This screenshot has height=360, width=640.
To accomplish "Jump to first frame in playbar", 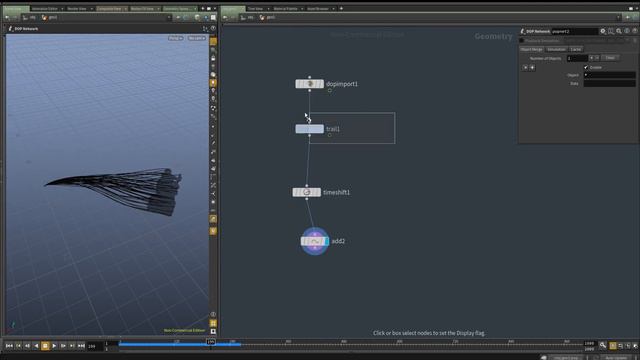I will point(9,346).
